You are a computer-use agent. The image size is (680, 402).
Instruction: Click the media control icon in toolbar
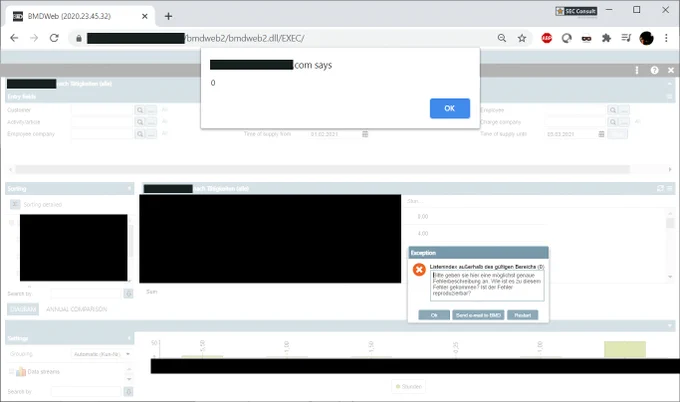coord(626,38)
